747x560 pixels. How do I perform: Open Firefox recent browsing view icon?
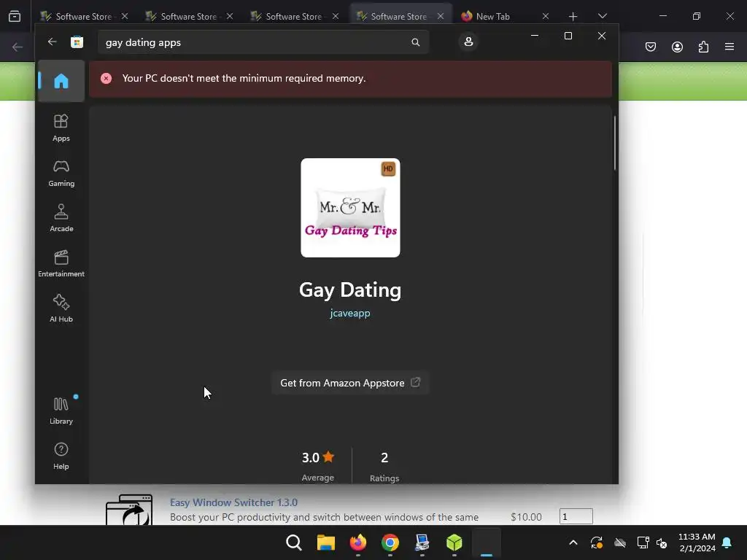pyautogui.click(x=15, y=16)
